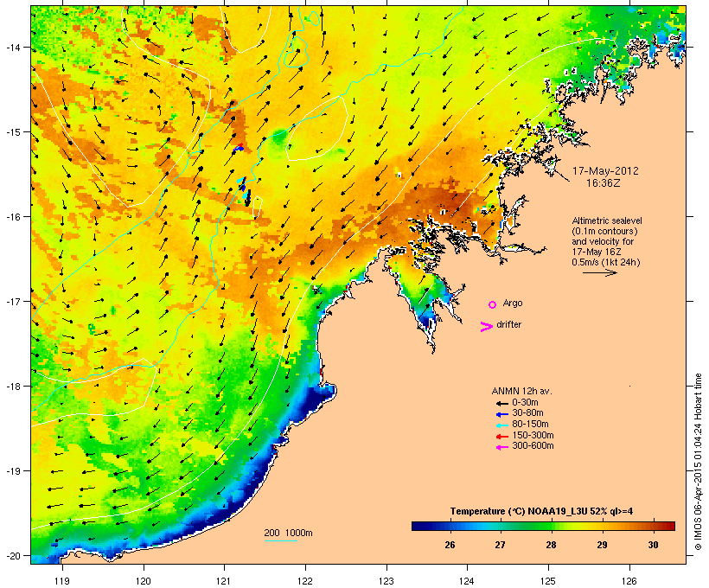Viewport: 709px width, 588px height.
Task: Click the magenta Argo circle marker
Action: point(493,304)
